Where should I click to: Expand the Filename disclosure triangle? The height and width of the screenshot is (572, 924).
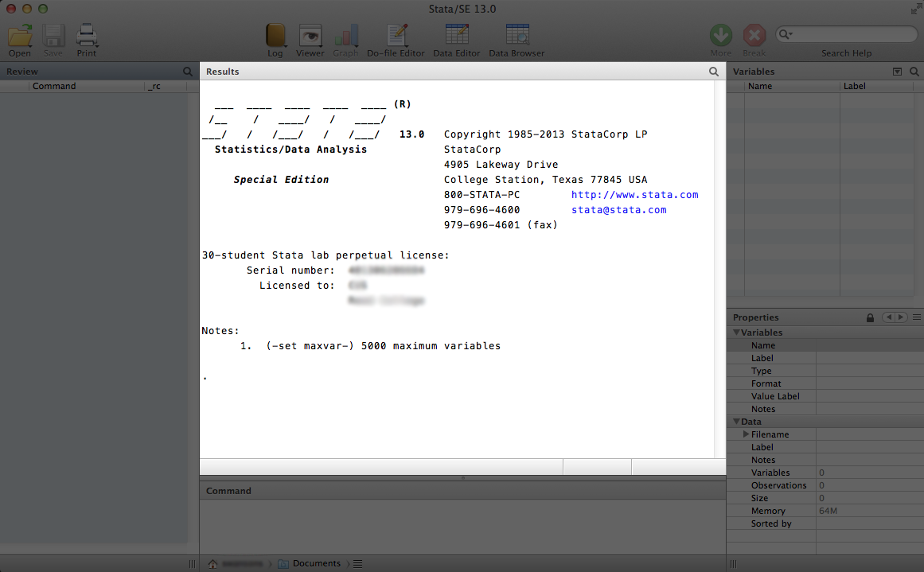click(746, 434)
